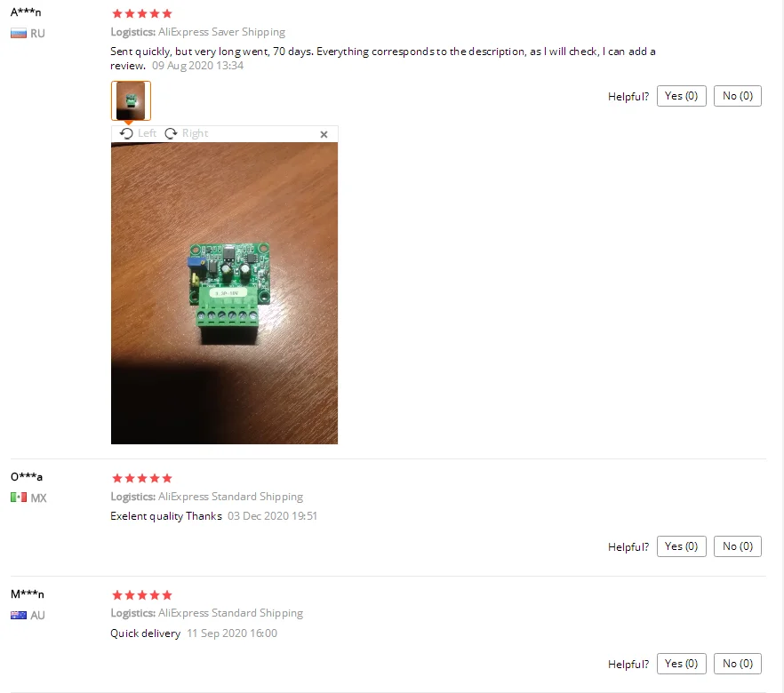
Task: Vote No on M***n's review
Action: click(x=738, y=664)
